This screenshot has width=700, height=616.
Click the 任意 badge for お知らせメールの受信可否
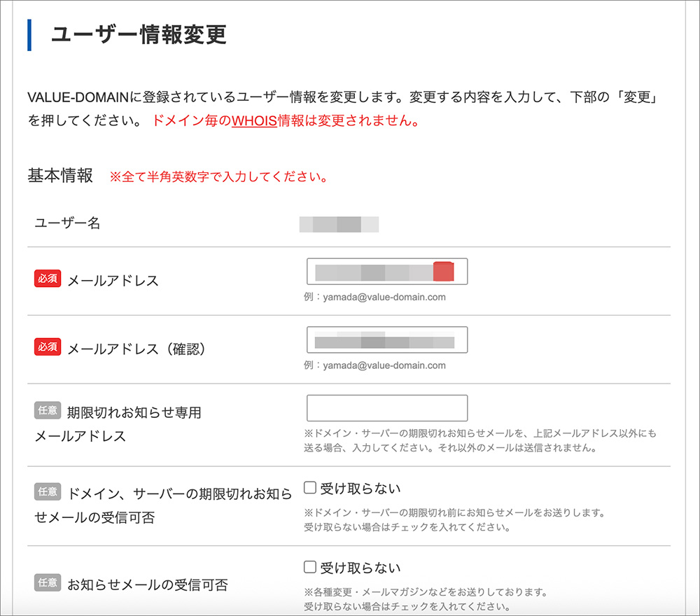[x=47, y=582]
